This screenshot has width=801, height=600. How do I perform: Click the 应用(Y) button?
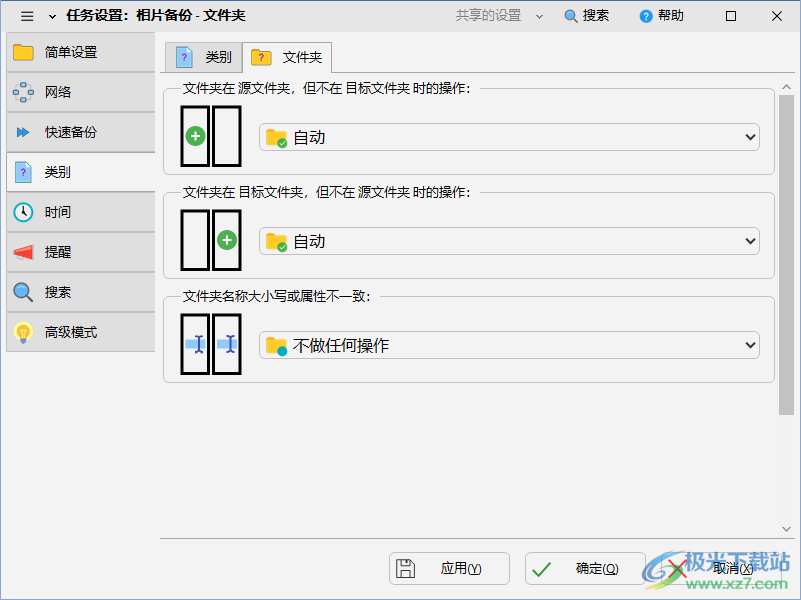(449, 568)
